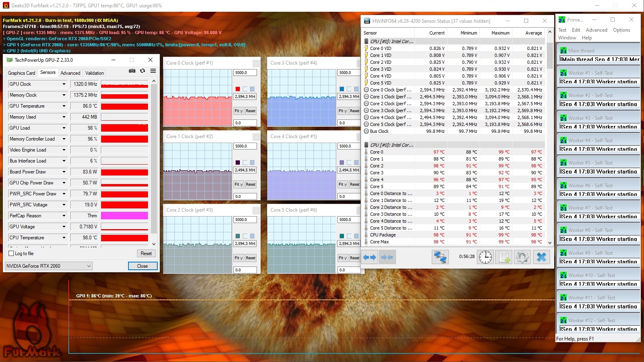Click clock icon beside Bus Clock row
Image resolution: width=644 pixels, height=362 pixels.
pos(366,131)
